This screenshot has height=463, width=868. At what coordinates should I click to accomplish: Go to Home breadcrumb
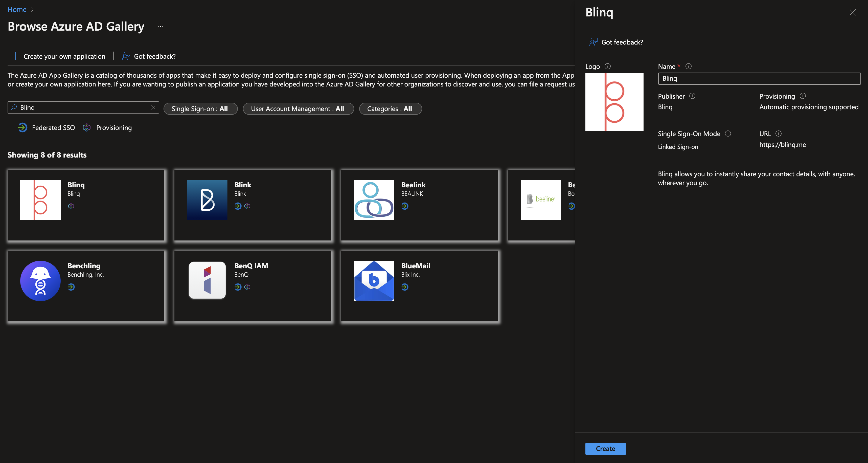coord(17,9)
